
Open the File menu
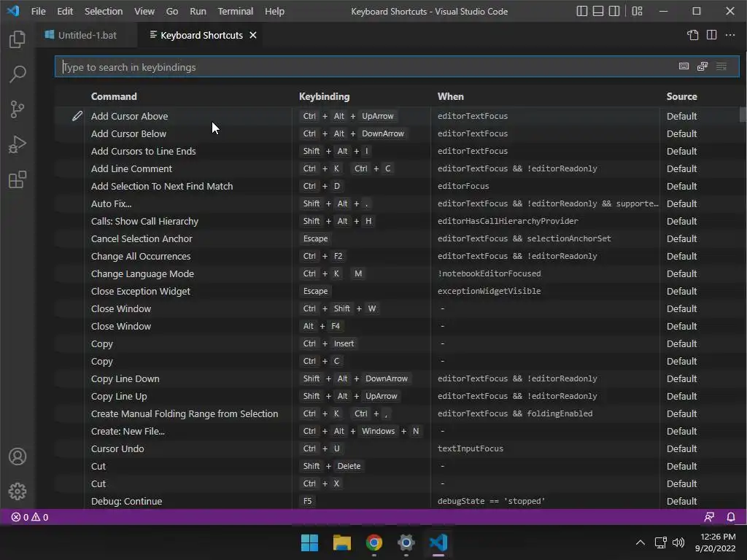click(x=38, y=11)
